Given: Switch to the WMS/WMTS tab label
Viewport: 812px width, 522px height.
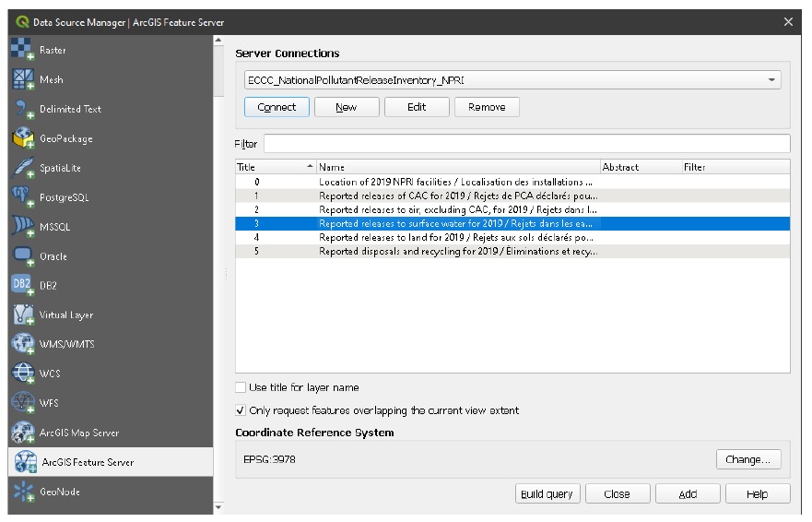Looking at the screenshot, I should pyautogui.click(x=66, y=344).
